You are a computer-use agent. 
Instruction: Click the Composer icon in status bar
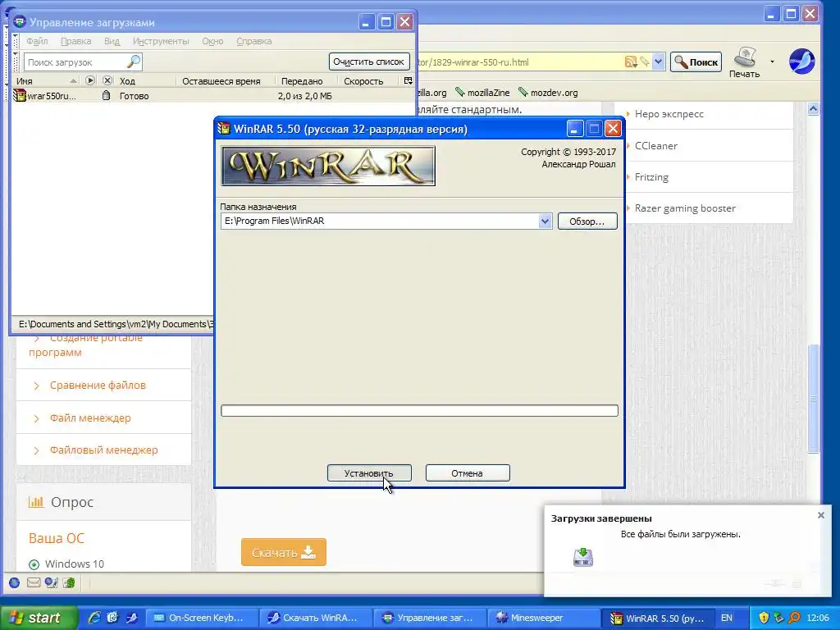click(52, 583)
